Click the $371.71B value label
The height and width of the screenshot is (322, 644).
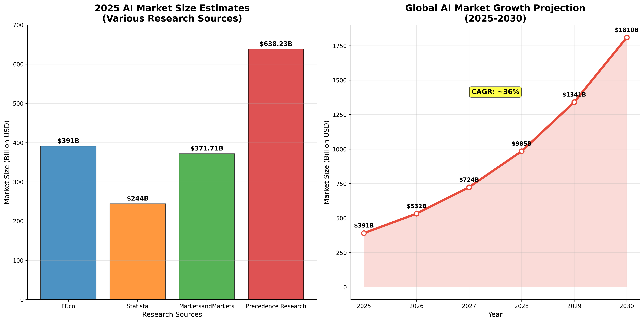207,149
